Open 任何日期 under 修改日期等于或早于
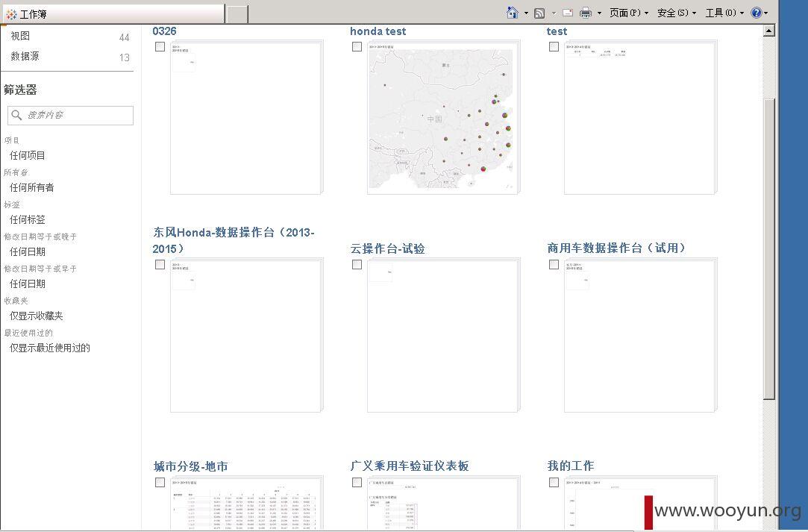The height and width of the screenshot is (532, 808). [x=28, y=284]
